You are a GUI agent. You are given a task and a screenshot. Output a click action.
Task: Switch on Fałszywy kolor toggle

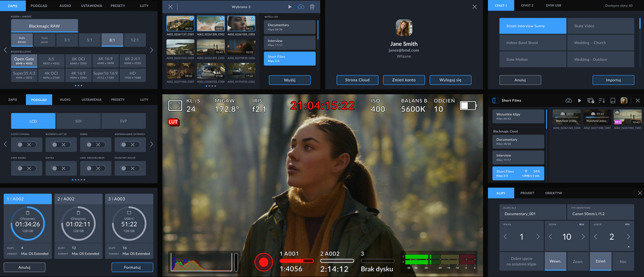130,168
